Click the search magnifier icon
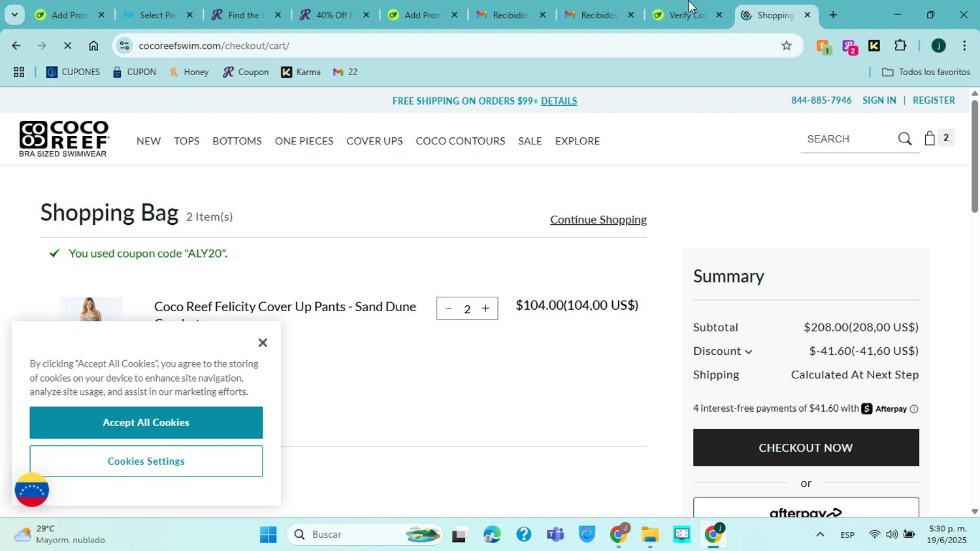 tap(905, 139)
